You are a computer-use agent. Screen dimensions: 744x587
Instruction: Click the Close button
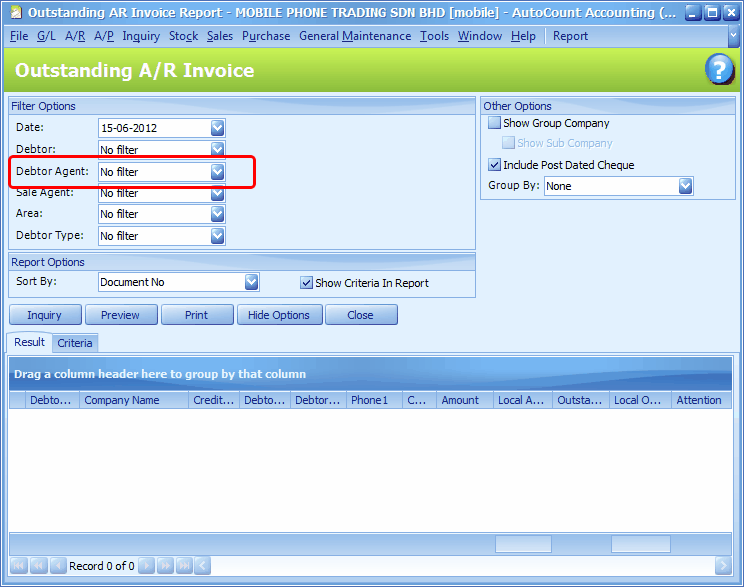361,315
